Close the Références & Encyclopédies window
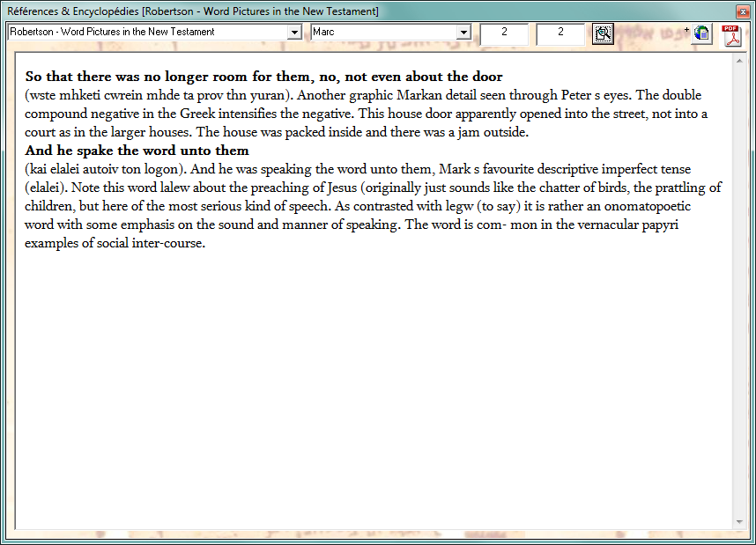The height and width of the screenshot is (545, 756). click(x=743, y=11)
